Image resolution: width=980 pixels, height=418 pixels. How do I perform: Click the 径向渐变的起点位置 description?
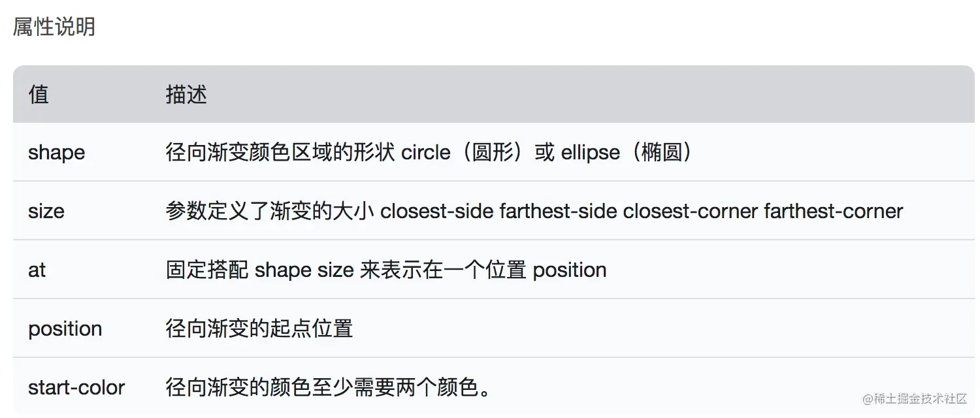(x=259, y=329)
